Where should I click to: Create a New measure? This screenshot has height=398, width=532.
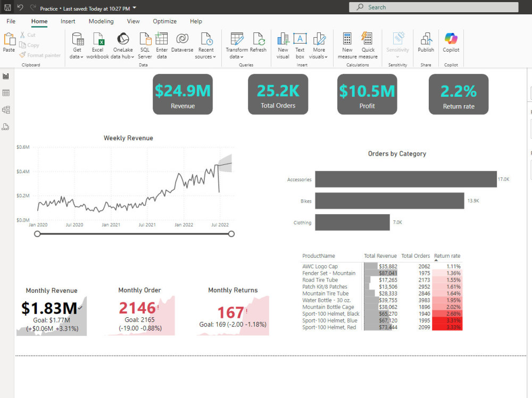[x=347, y=45]
